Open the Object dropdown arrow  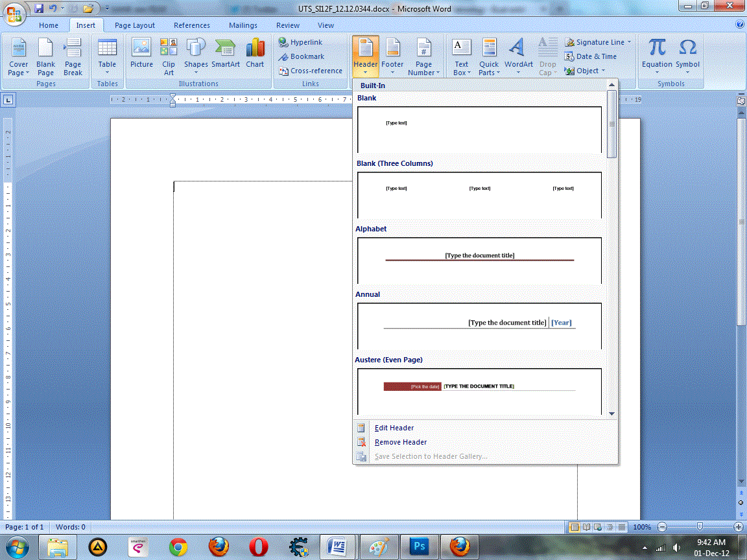click(x=604, y=71)
